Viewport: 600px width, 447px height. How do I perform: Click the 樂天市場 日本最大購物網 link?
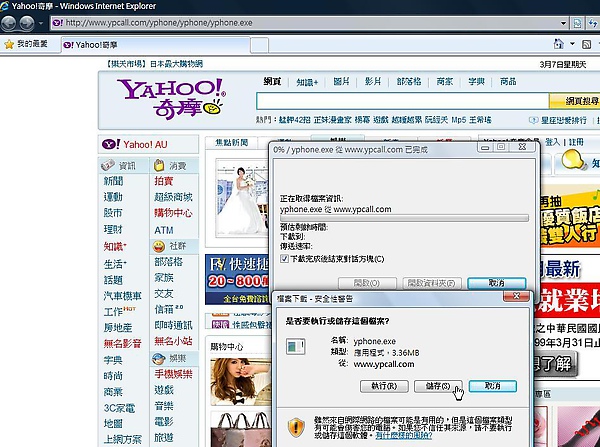click(x=155, y=64)
